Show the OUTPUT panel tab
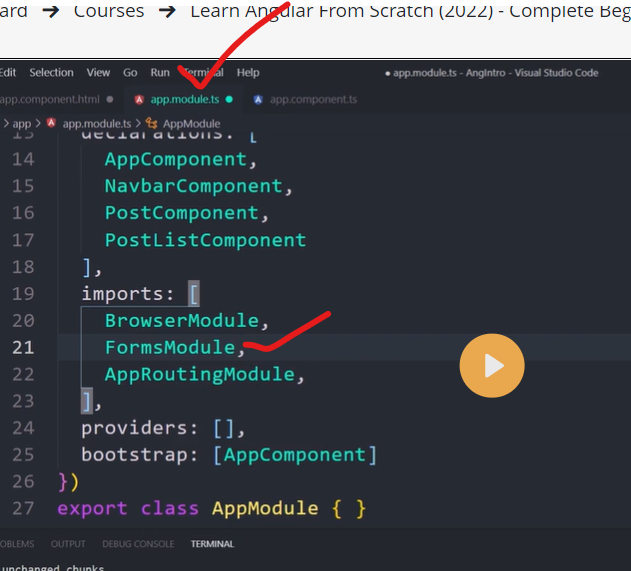The width and height of the screenshot is (631, 571). tap(68, 544)
